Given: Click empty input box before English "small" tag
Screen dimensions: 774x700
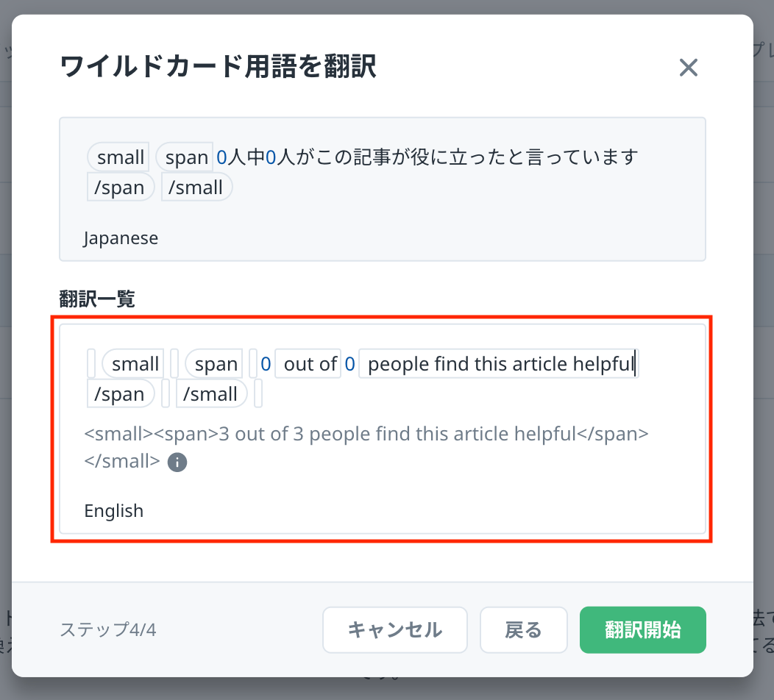Looking at the screenshot, I should click(x=91, y=364).
